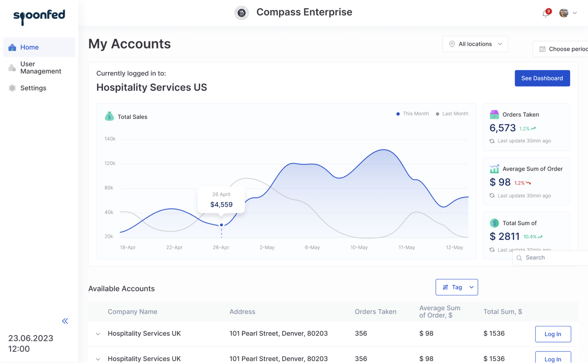Select Home in the navigation menu
The height and width of the screenshot is (364, 588).
[29, 47]
